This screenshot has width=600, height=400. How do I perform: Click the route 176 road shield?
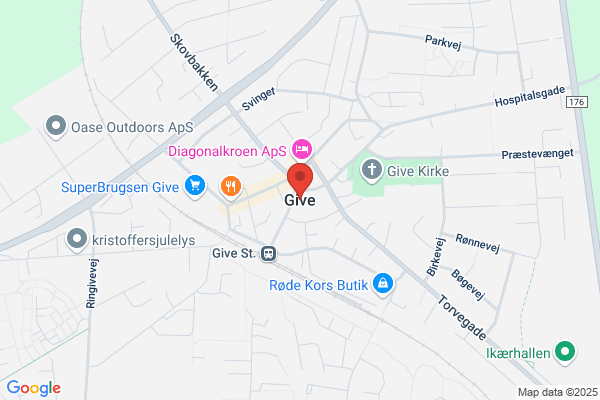tap(576, 102)
